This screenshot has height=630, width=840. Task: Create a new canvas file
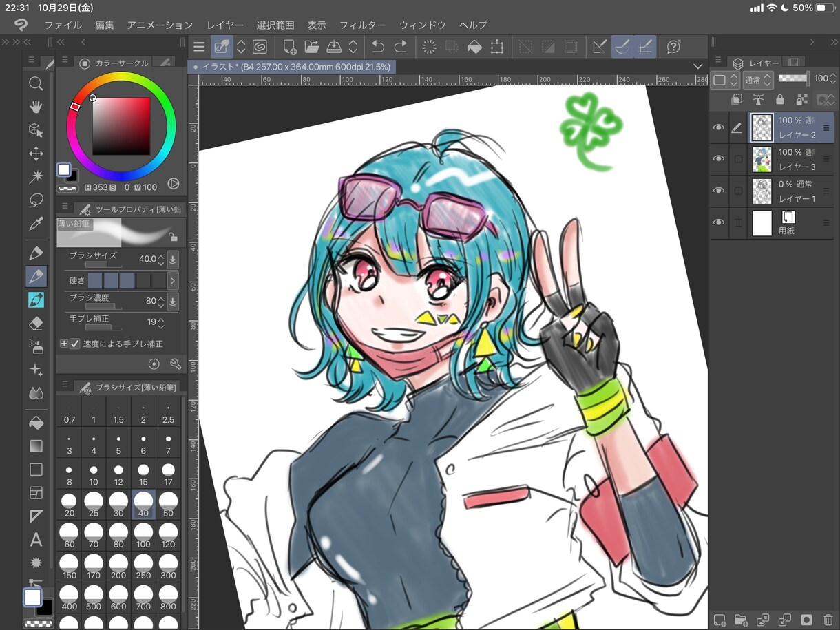(x=290, y=47)
